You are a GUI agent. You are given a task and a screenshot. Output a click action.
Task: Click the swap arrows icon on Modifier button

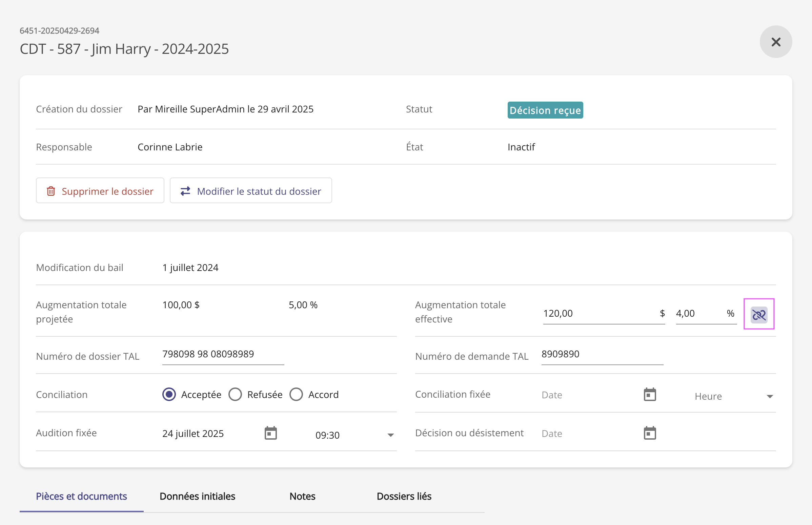click(185, 191)
